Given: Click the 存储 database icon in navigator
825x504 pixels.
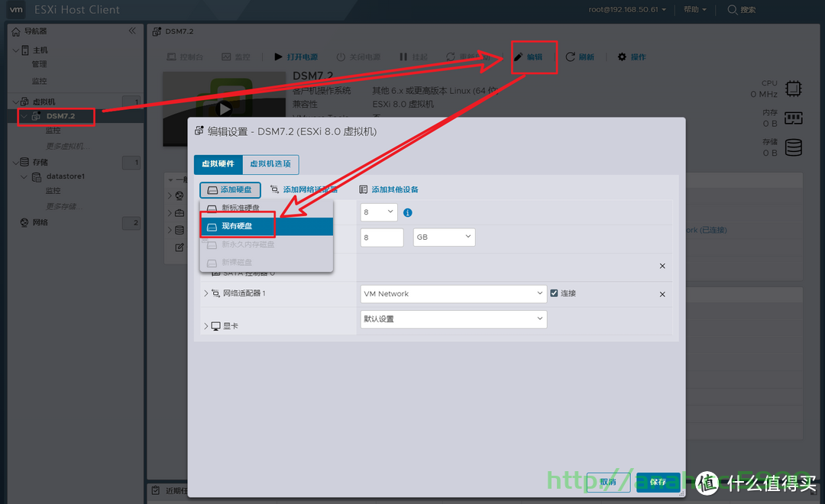Looking at the screenshot, I should point(24,162).
